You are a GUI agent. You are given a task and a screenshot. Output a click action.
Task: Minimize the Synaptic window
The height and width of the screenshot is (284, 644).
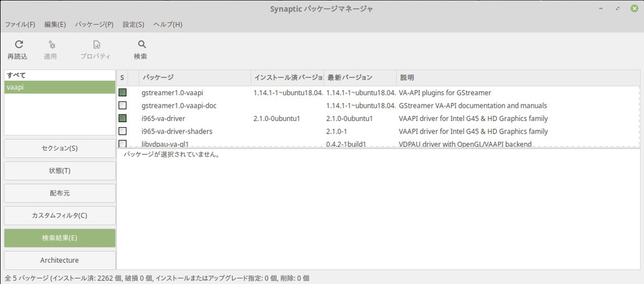click(x=602, y=9)
